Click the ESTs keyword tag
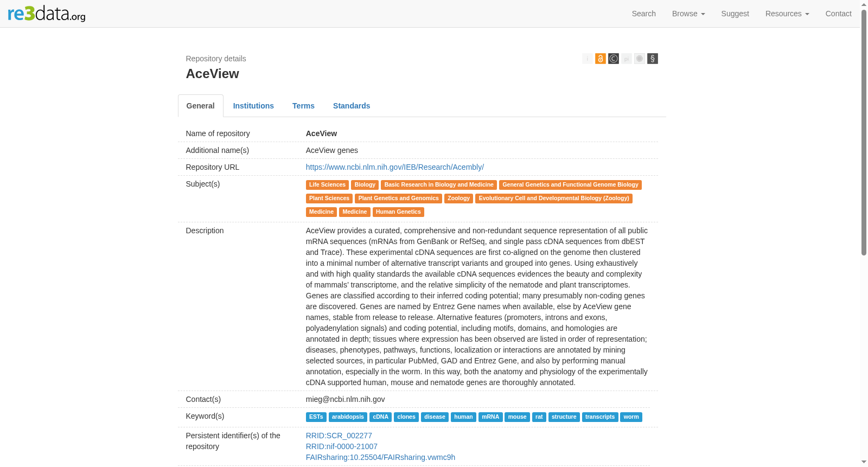Screen dimensions: 868x467 pyautogui.click(x=316, y=417)
